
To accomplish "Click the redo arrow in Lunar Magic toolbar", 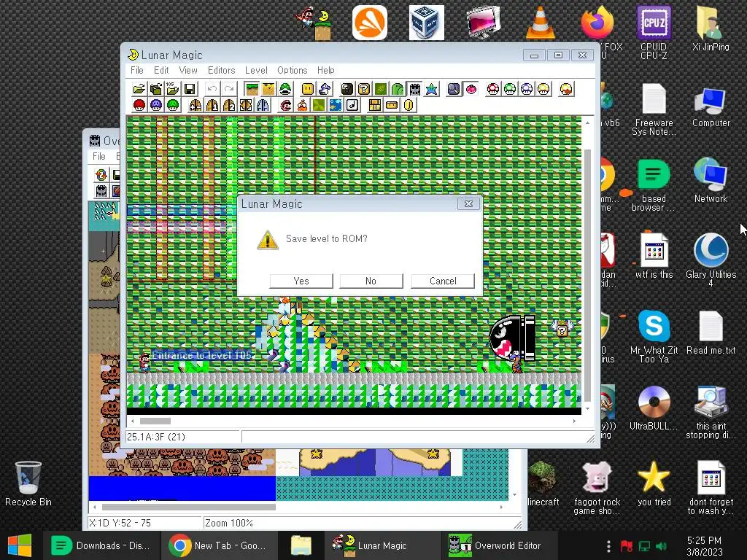I will tap(229, 89).
